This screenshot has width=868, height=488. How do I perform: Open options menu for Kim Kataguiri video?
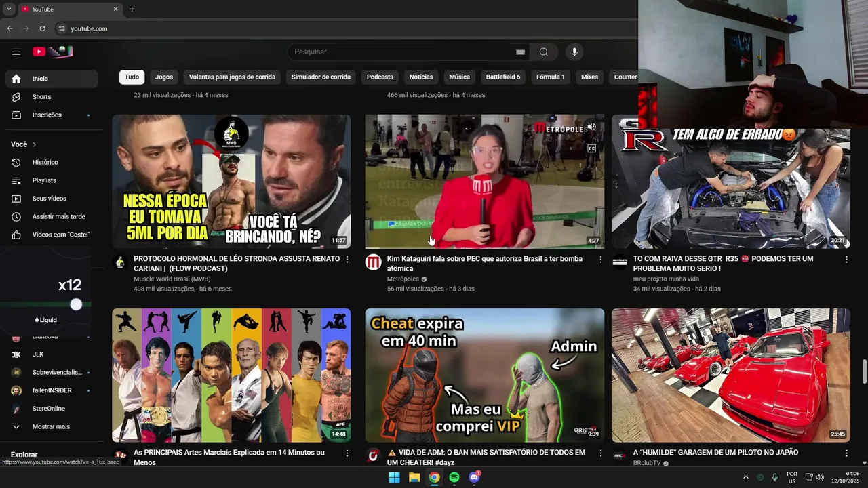(x=600, y=260)
